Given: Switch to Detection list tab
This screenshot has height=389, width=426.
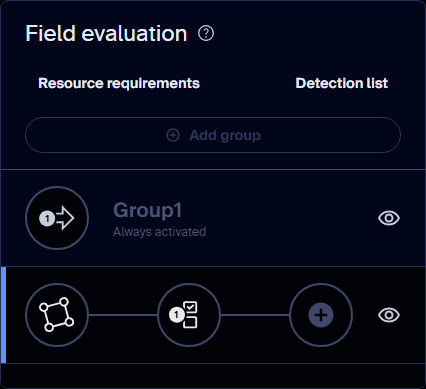Looking at the screenshot, I should coord(342,83).
